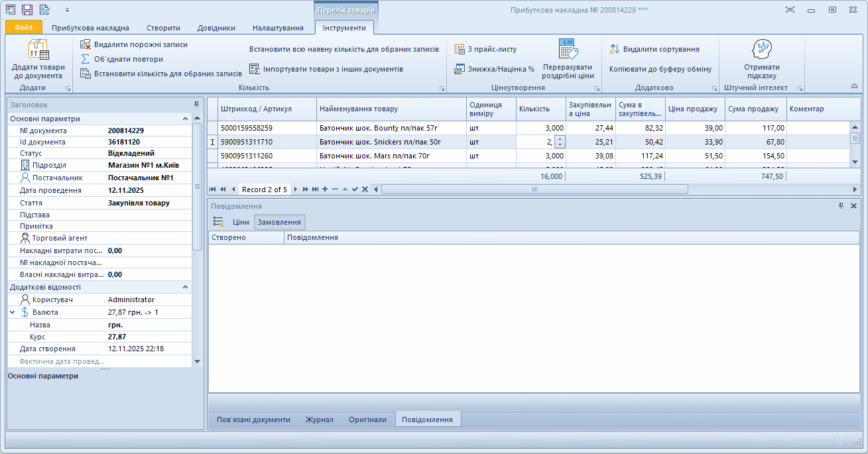868x454 pixels.
Task: Click the Add goods to document icon
Action: [38, 50]
